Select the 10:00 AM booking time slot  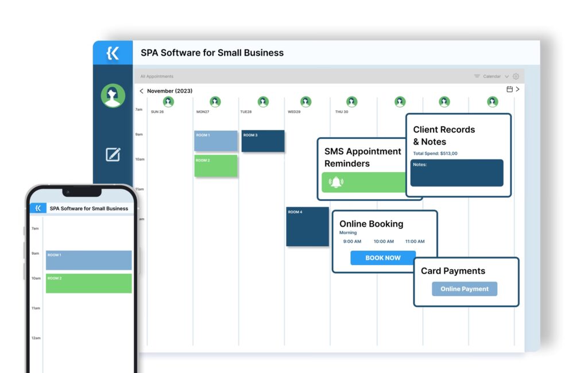click(384, 242)
